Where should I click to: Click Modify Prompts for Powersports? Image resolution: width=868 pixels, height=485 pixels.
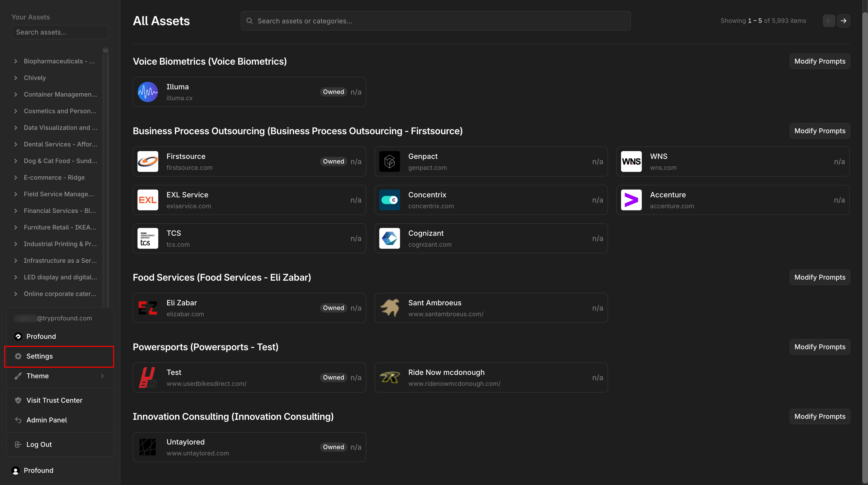(819, 347)
